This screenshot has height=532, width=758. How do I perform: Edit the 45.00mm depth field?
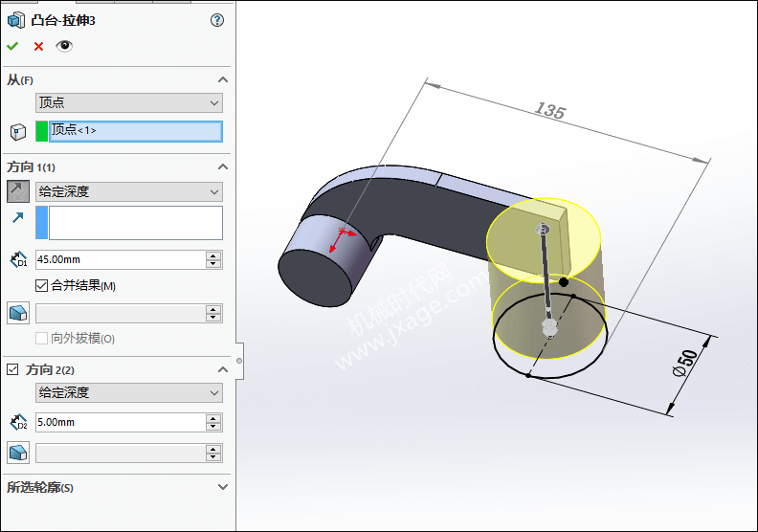pyautogui.click(x=121, y=260)
